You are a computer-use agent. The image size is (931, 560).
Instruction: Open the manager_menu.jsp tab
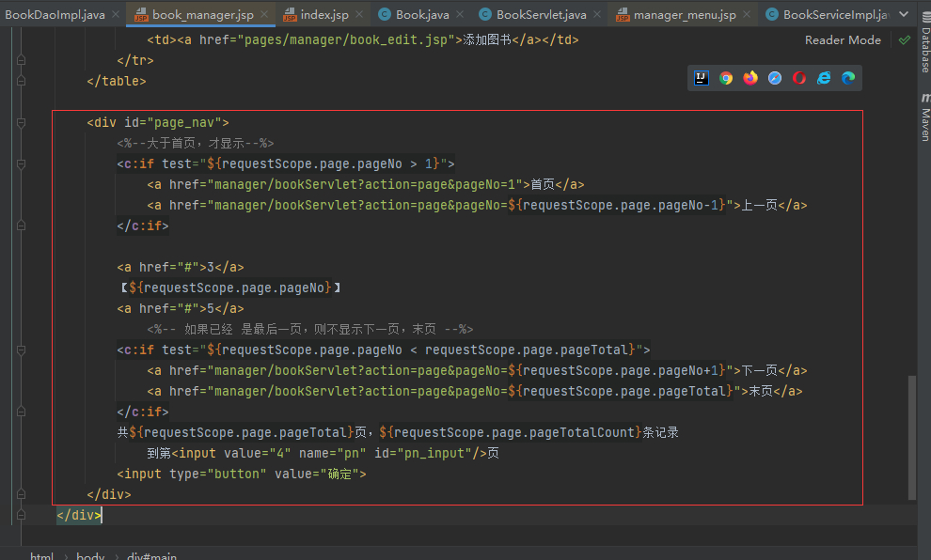685,14
